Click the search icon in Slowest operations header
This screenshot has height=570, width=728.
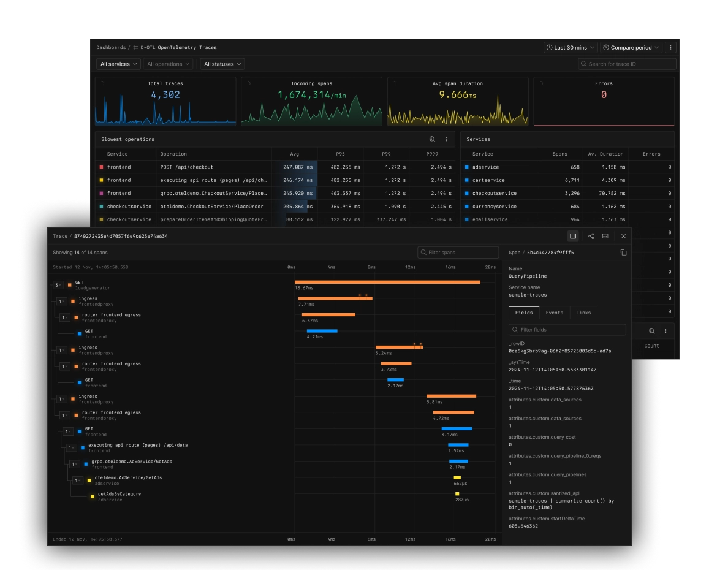click(x=431, y=139)
